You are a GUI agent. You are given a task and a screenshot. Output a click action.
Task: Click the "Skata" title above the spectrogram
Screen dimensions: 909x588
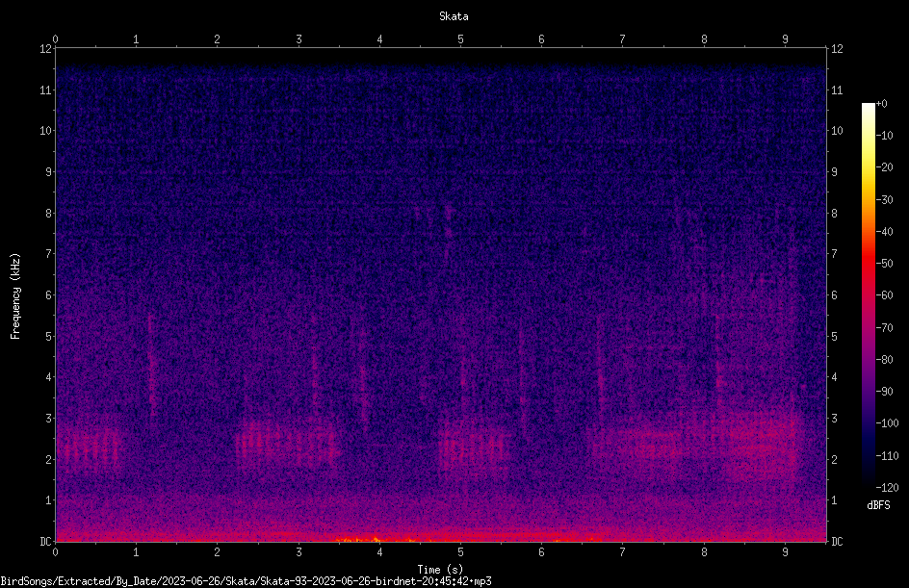(454, 16)
